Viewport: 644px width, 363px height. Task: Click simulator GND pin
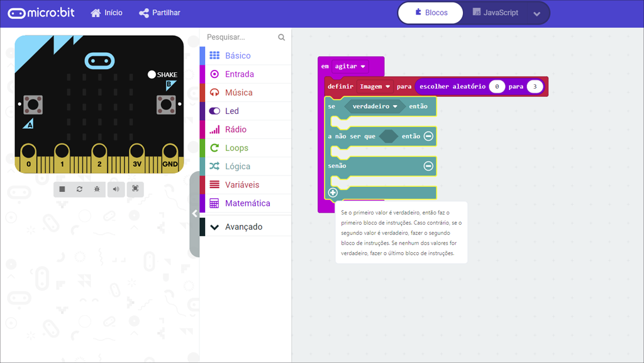pyautogui.click(x=170, y=158)
